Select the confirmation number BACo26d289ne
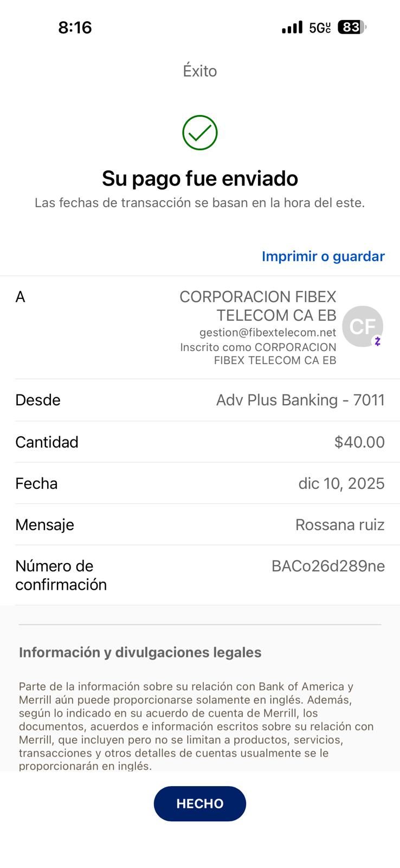 click(x=328, y=566)
